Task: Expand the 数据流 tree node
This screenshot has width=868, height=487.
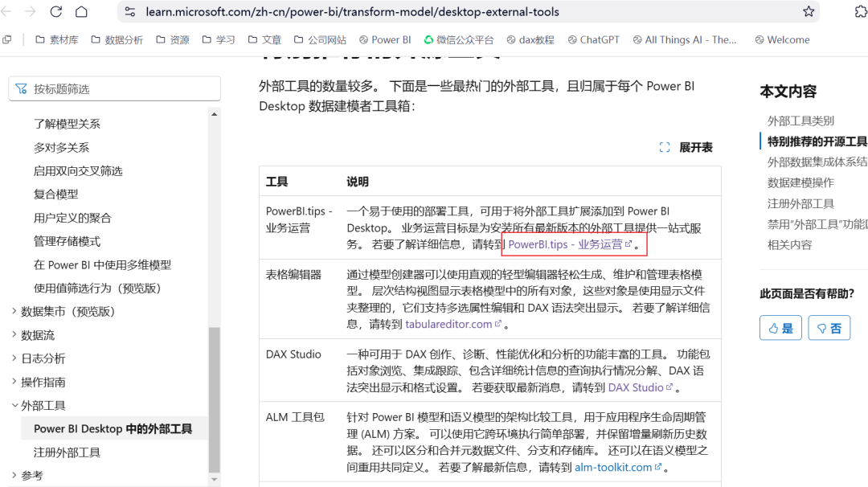Action: tap(14, 335)
